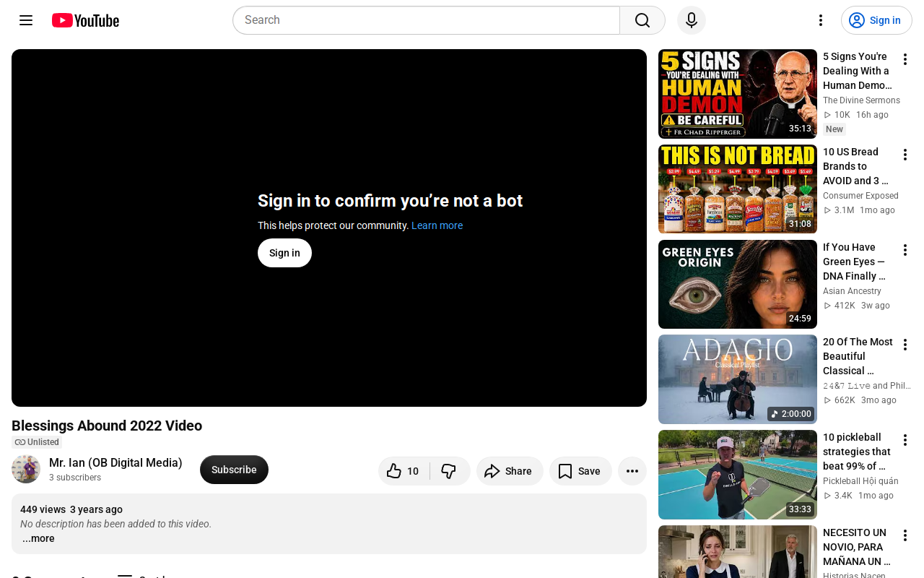Click the 'Blessings Abound 2022 Video' title

[107, 426]
